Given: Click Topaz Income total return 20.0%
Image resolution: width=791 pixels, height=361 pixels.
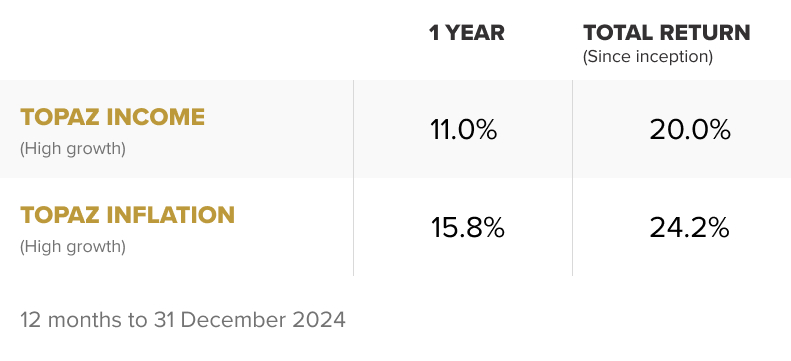Looking at the screenshot, I should click(690, 130).
